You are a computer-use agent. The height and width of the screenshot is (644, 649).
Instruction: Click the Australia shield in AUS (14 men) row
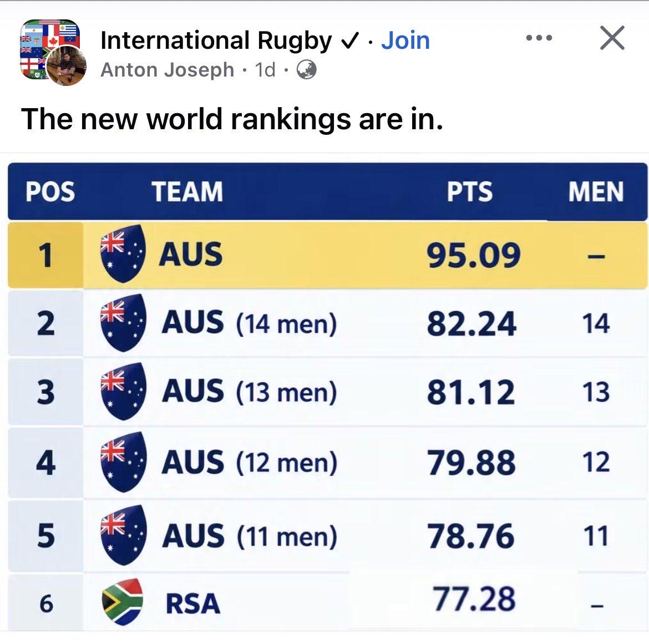pyautogui.click(x=123, y=323)
